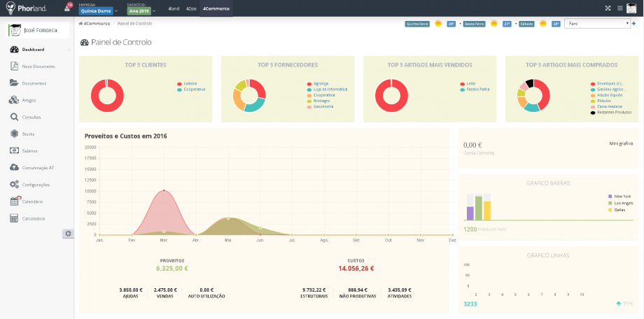
Task: Click the user avatar in top-right corner
Action: coord(631,8)
